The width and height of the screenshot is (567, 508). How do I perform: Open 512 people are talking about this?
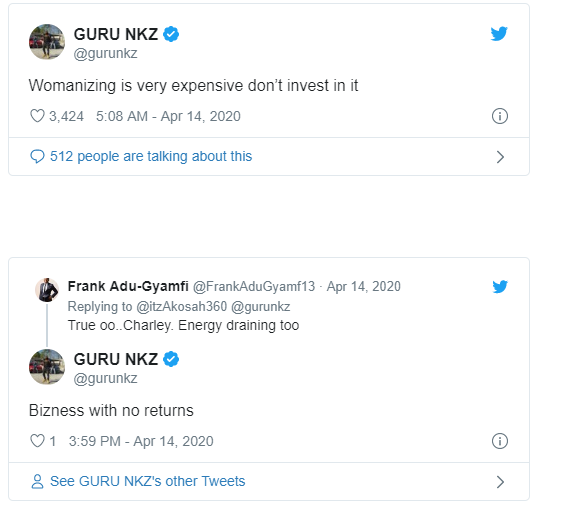coord(151,156)
